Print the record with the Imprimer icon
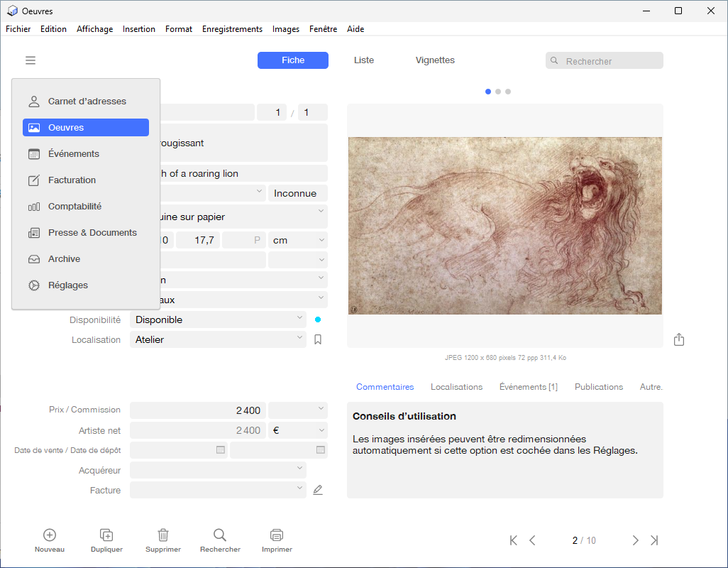Image resolution: width=728 pixels, height=568 pixels. click(x=277, y=535)
